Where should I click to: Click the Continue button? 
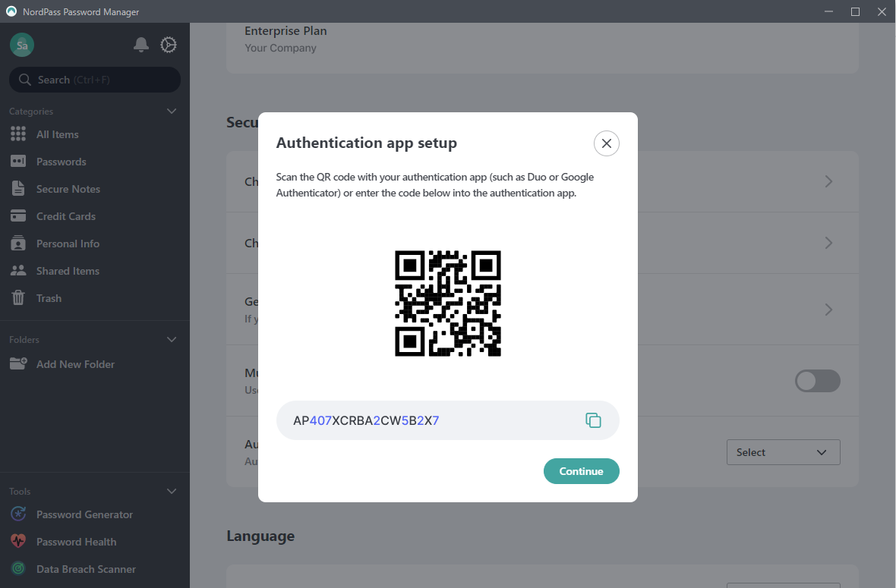click(x=581, y=471)
